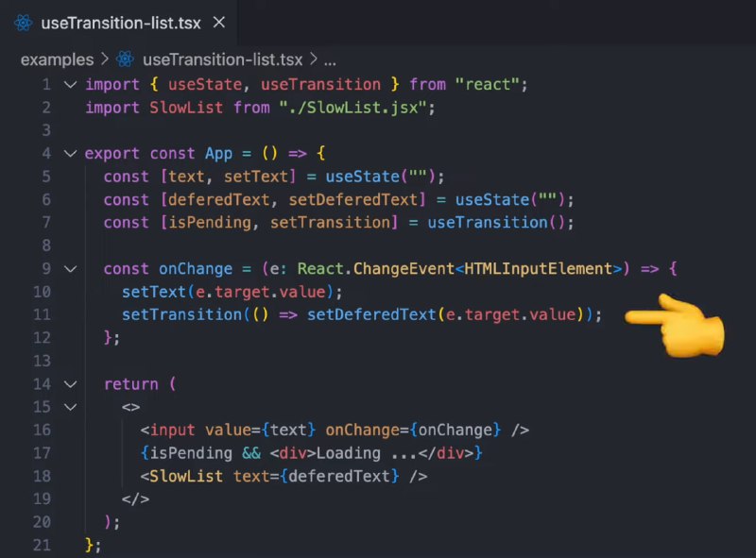Click "setText" in the line 5 declaration

coord(255,177)
